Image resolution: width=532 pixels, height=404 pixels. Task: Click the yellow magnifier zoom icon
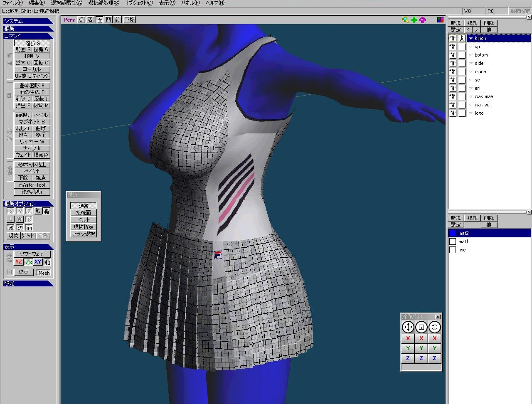point(405,20)
